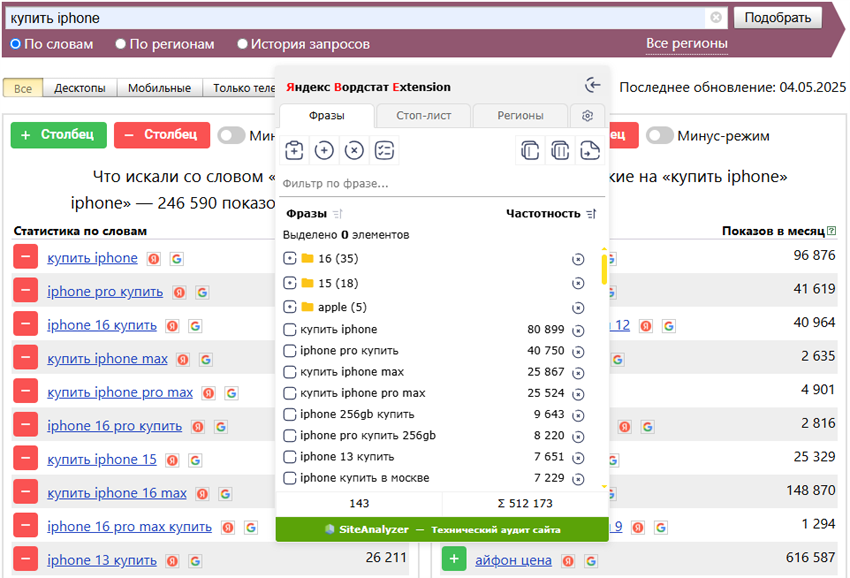Click Yandex icon next to "айфон цена"
850x578 pixels.
[568, 561]
